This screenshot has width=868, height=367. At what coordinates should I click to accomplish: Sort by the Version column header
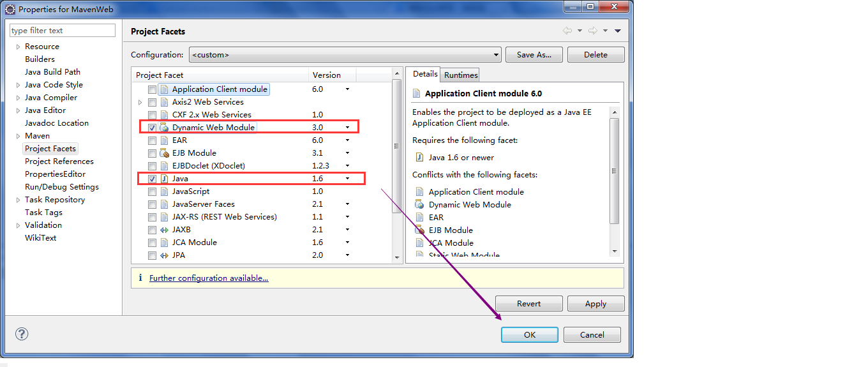click(x=332, y=75)
